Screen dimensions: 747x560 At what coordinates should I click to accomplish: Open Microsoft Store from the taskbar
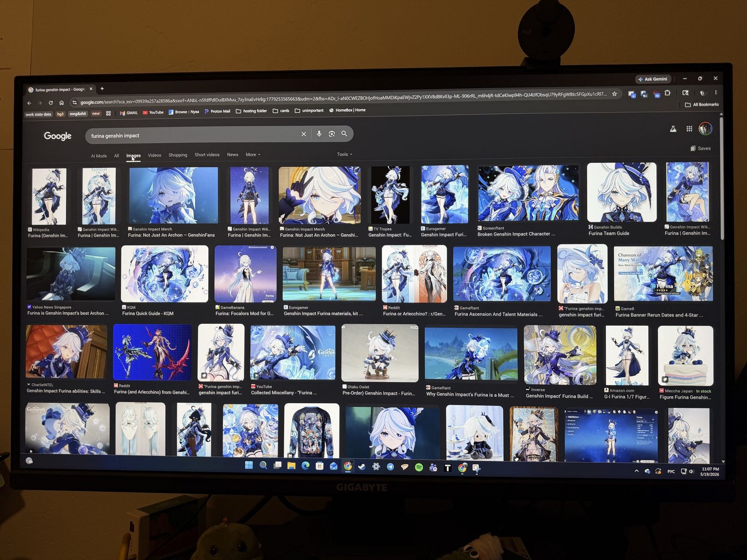tap(319, 466)
